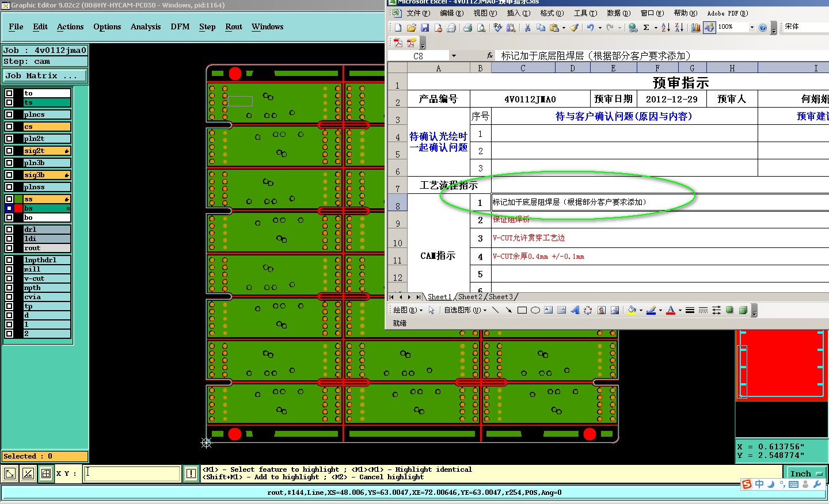Select the Oval drawing tool
This screenshot has height=504, width=829.
pos(535,310)
